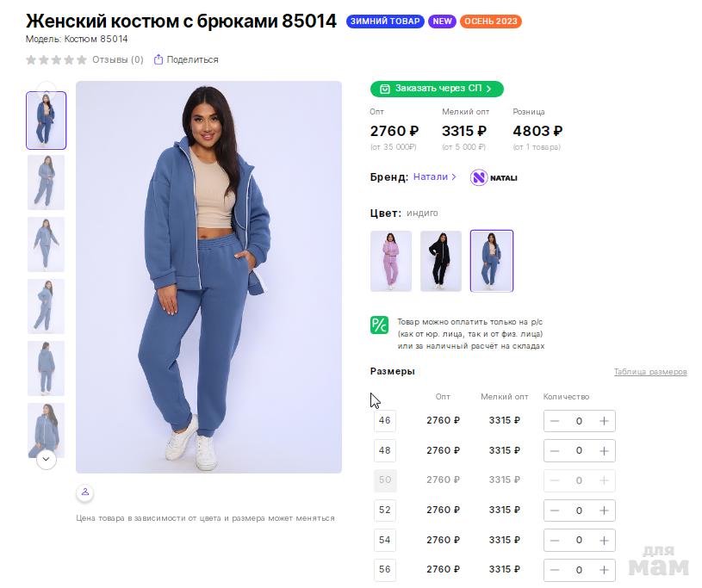Viewport: 702px width, 588px height.
Task: Select size 52 box
Action: point(385,511)
